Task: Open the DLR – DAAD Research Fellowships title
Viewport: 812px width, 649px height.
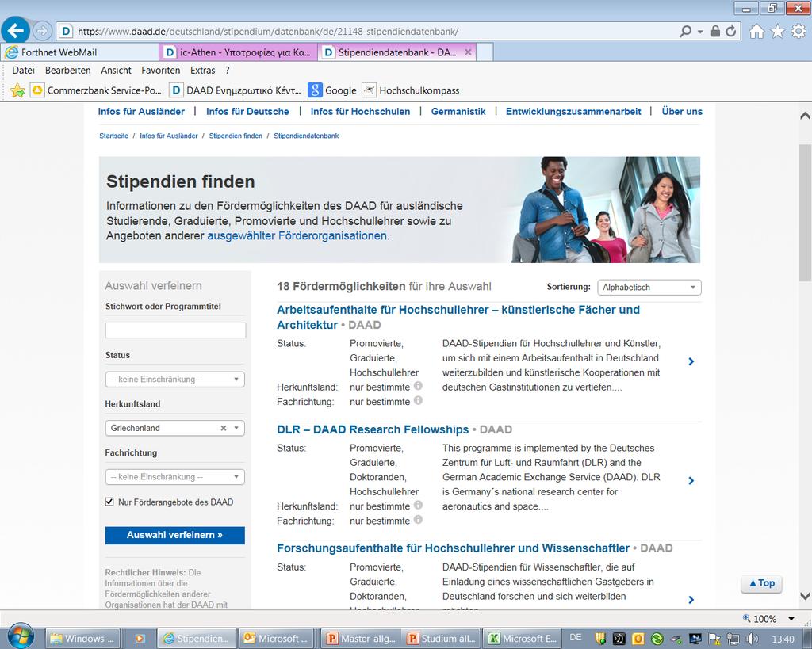Action: (373, 429)
